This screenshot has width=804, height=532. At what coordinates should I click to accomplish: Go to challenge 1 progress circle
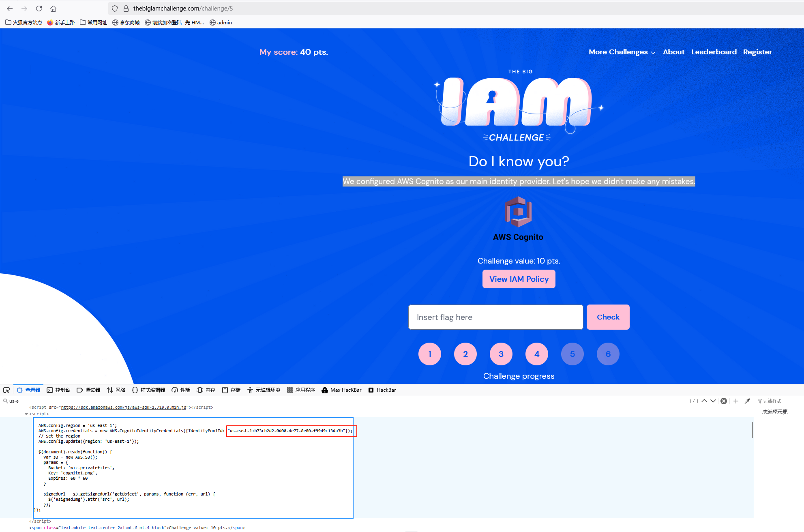coord(430,354)
